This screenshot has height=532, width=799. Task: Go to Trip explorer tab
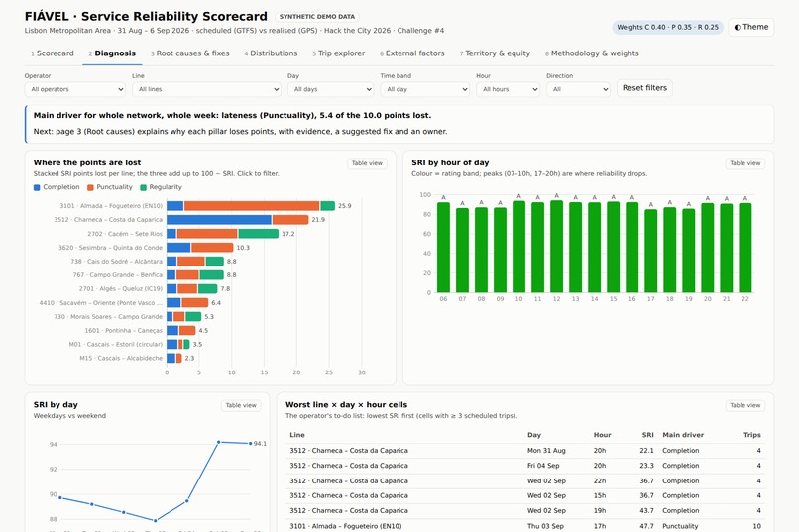pyautogui.click(x=338, y=53)
